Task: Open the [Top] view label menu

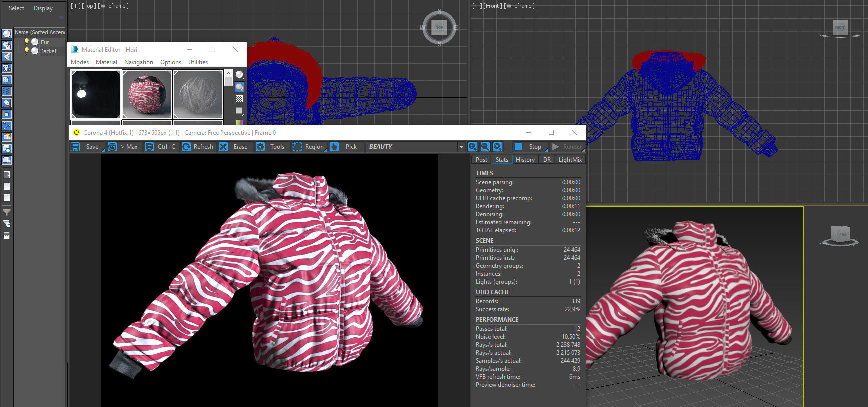Action: click(89, 6)
